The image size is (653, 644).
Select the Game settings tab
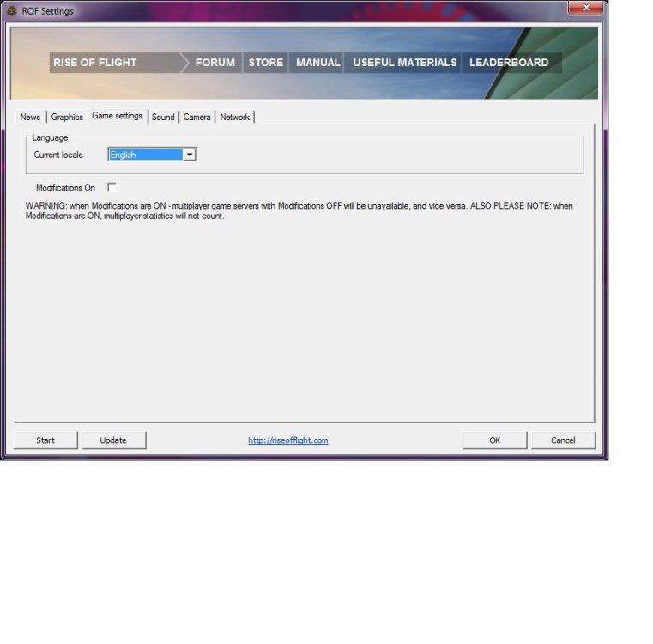tap(117, 116)
